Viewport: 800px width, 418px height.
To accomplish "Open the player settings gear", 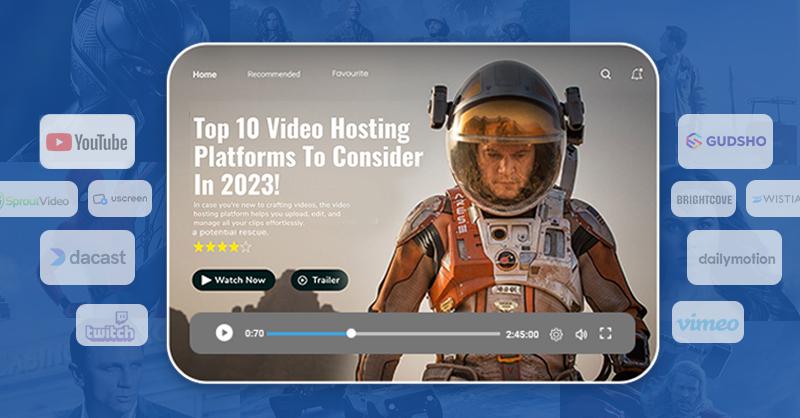I will pos(556,334).
